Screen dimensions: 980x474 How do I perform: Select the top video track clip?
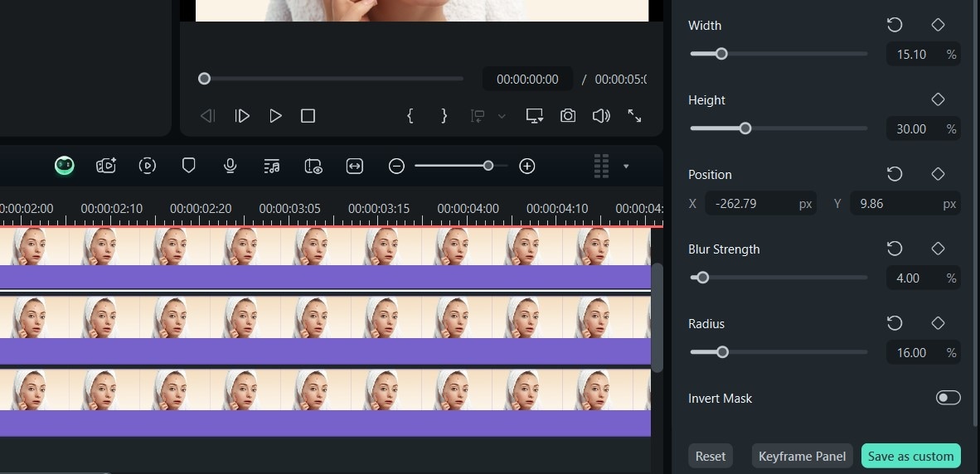(325, 258)
